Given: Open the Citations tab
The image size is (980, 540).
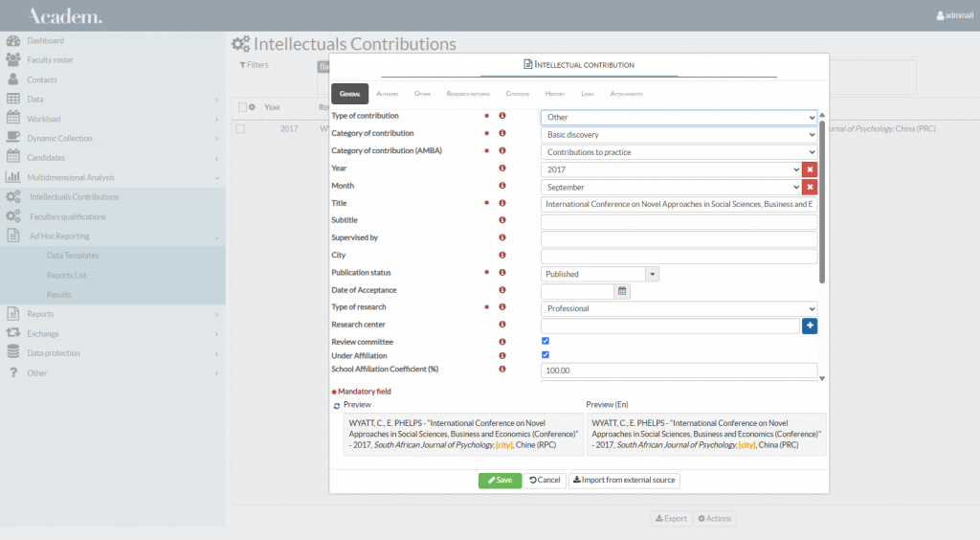Looking at the screenshot, I should 517,94.
